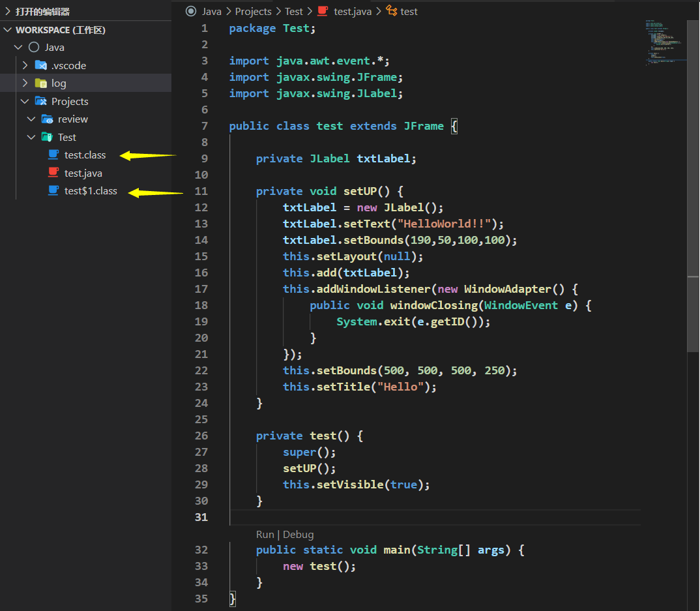Click the log folder icon

[x=41, y=83]
